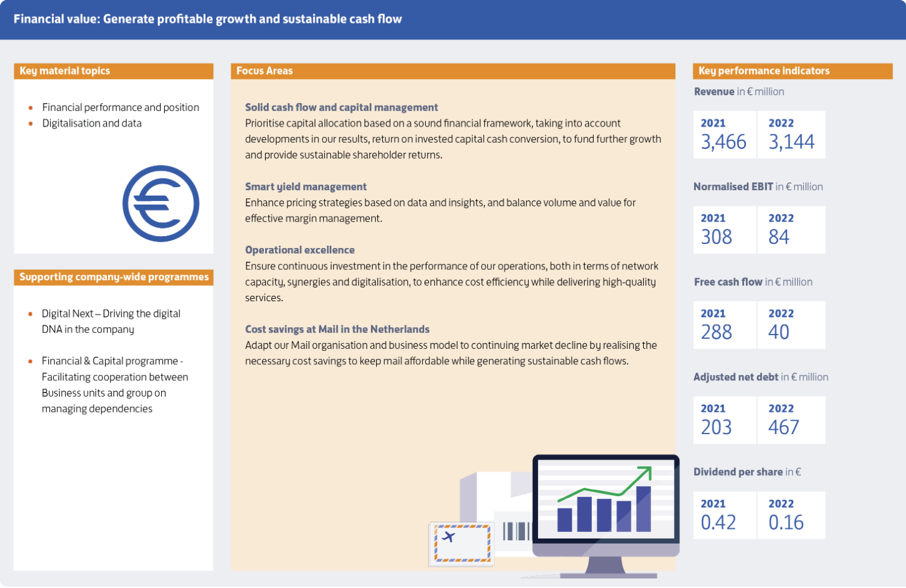Screen dimensions: 906x588
Task: Click the paragraph starting 'Ensure continuous investment'
Action: pos(452,282)
